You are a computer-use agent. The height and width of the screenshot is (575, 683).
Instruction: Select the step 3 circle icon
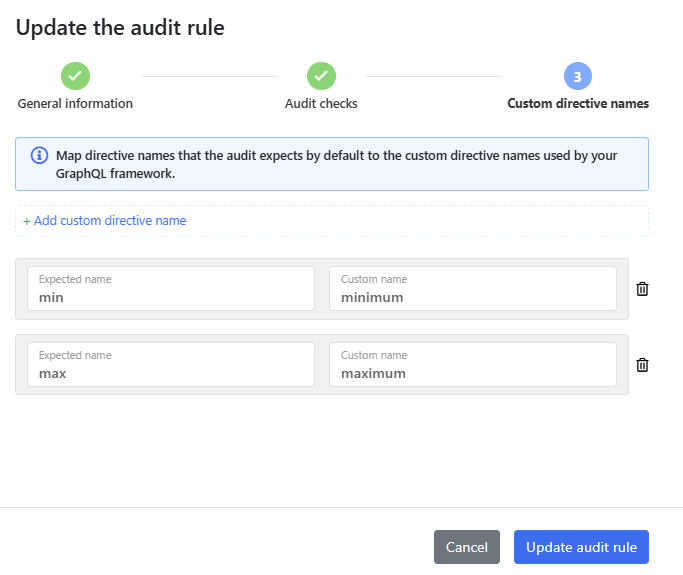click(578, 76)
